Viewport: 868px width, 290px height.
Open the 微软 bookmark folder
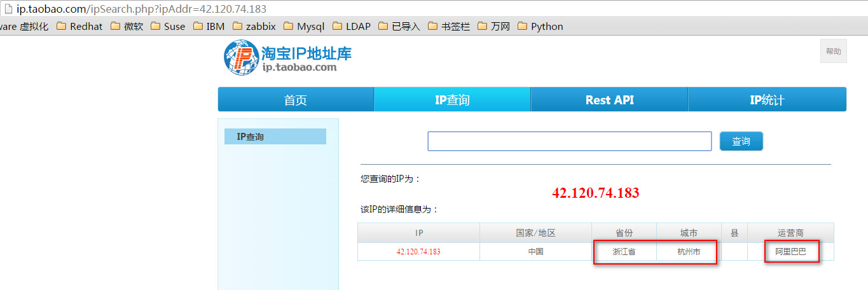[126, 27]
